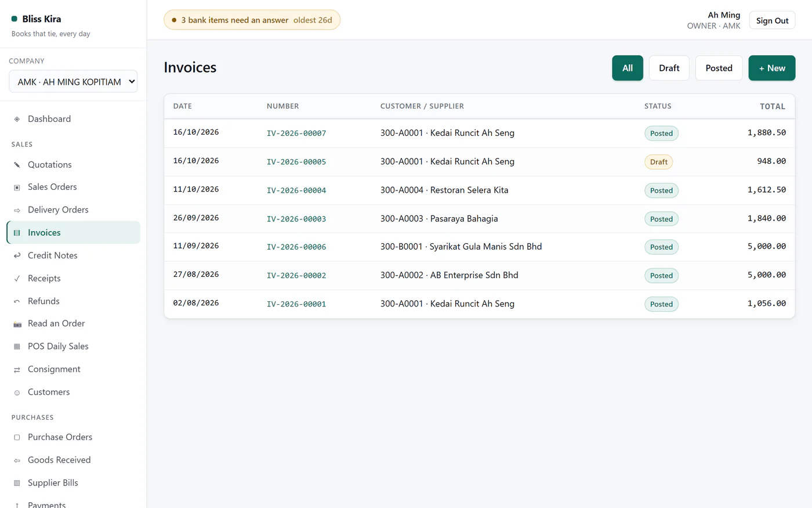Open invoice IV-2026-00007
Screen dimensions: 812x508
(296, 134)
